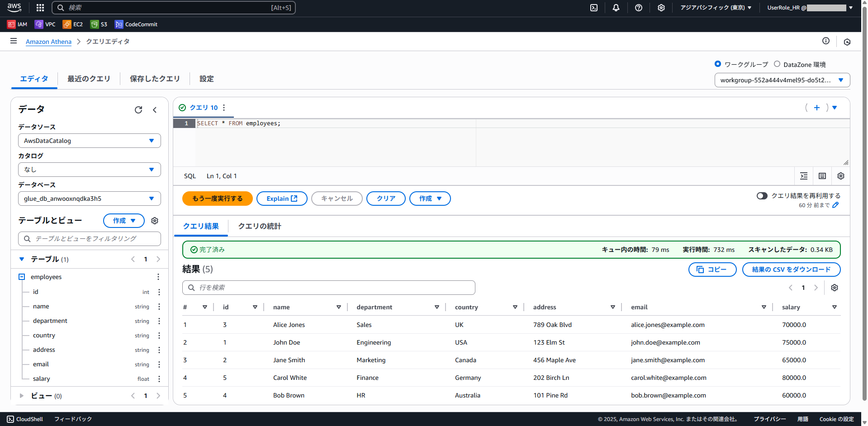The height and width of the screenshot is (426, 868).
Task: Open results table preferences gear
Action: (835, 288)
